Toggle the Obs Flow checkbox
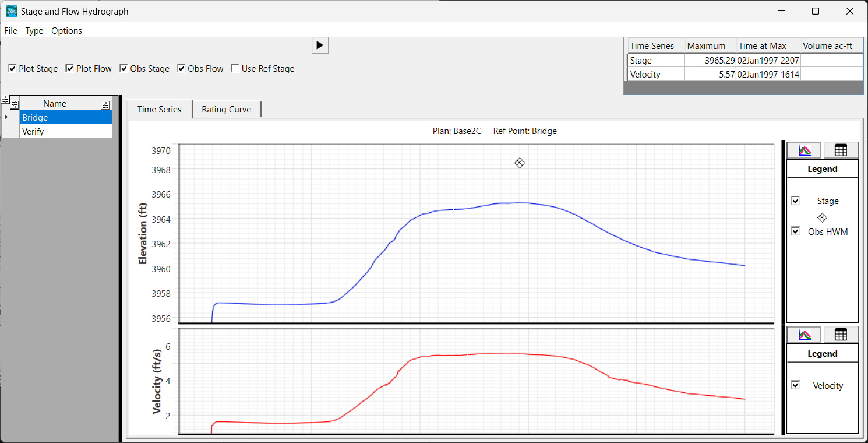 [181, 69]
